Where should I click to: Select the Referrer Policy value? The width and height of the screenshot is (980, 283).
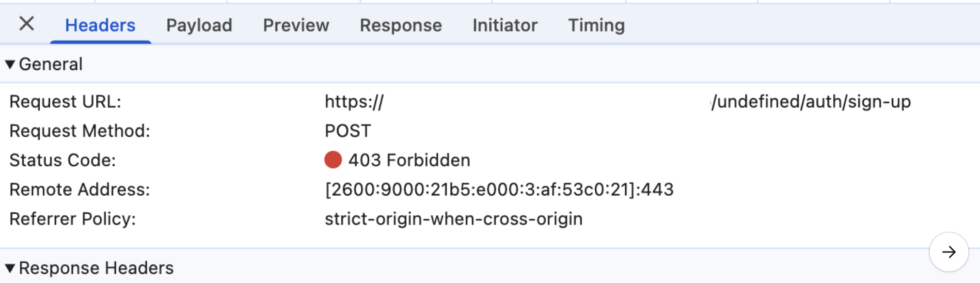[x=453, y=219]
